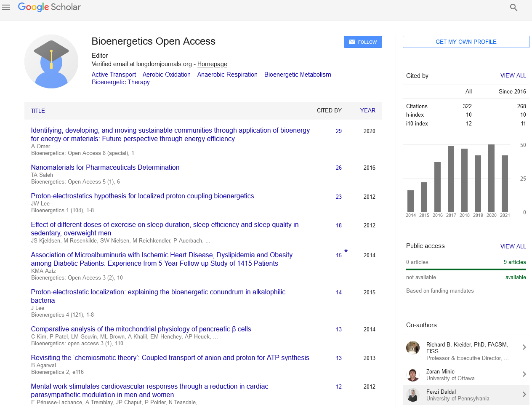Click the 2020 citations bar in chart

point(491,178)
